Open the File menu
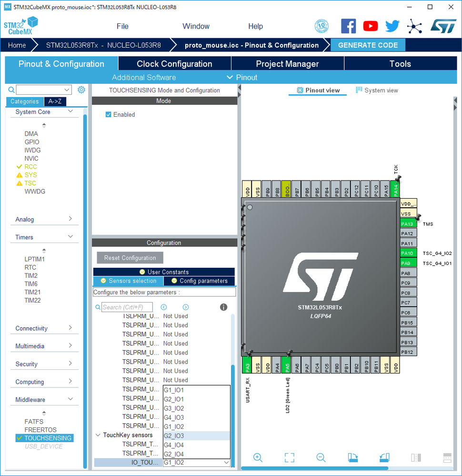Screen dimensions: 462x476 click(x=122, y=26)
